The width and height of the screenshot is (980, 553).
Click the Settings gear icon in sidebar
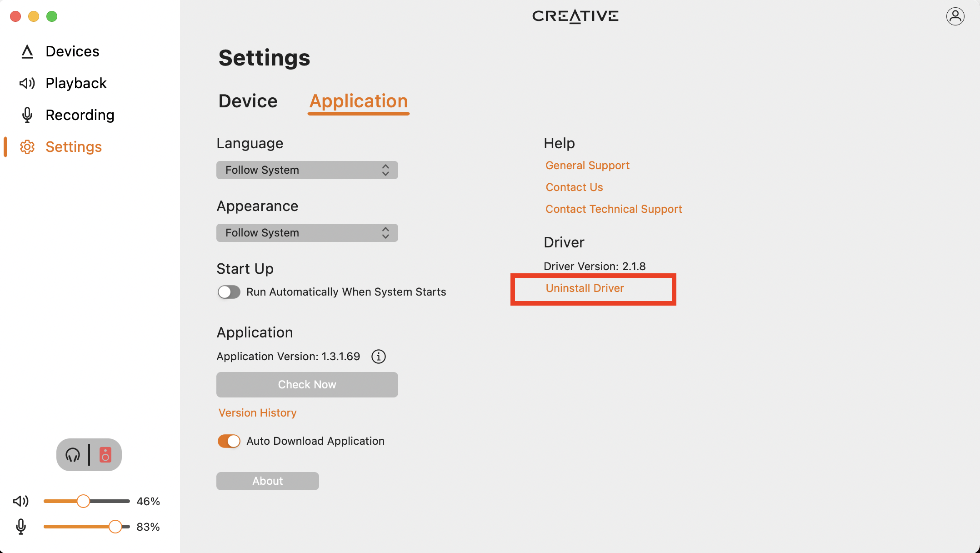click(27, 147)
